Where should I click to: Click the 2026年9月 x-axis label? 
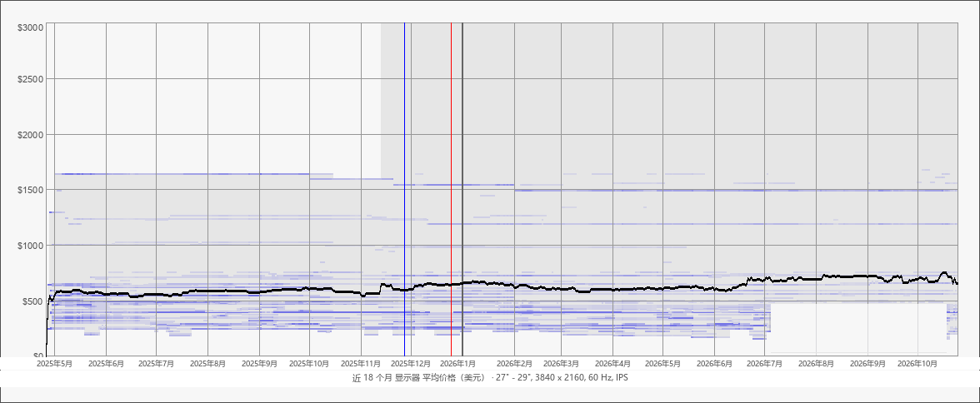tap(867, 363)
